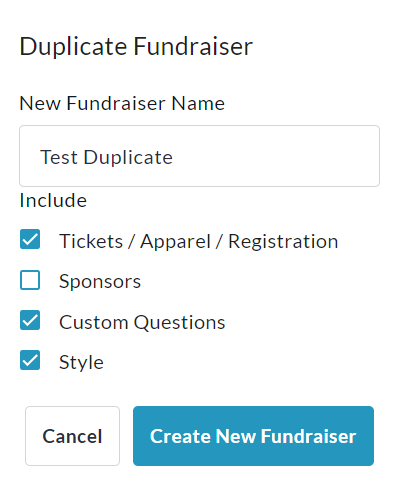395x484 pixels.
Task: Click the Style label text
Action: pyautogui.click(x=81, y=362)
